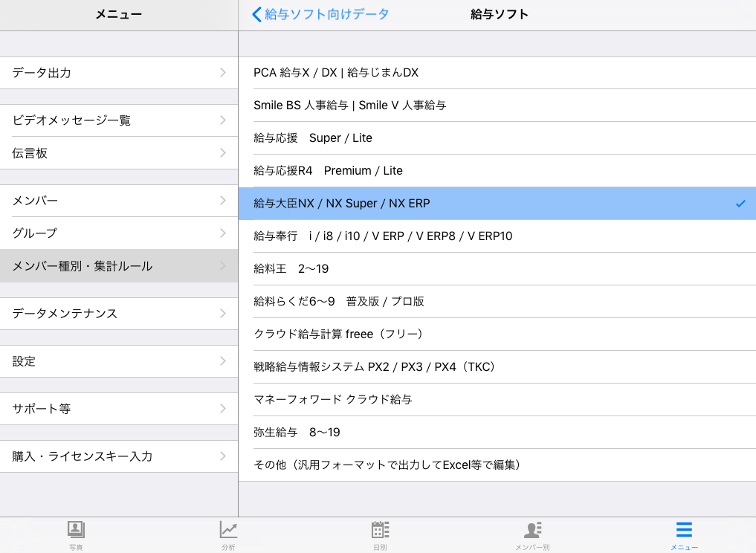Viewport: 756px width, 553px height.
Task: Tap the 日別 calendar icon
Action: click(380, 530)
